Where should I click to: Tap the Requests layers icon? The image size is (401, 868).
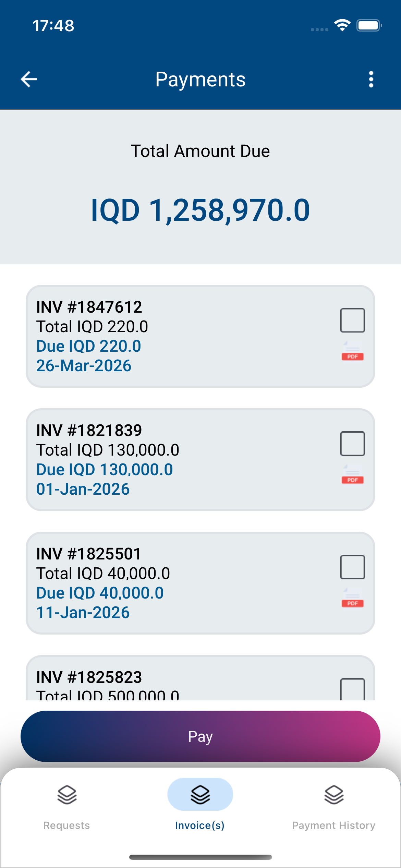click(67, 795)
